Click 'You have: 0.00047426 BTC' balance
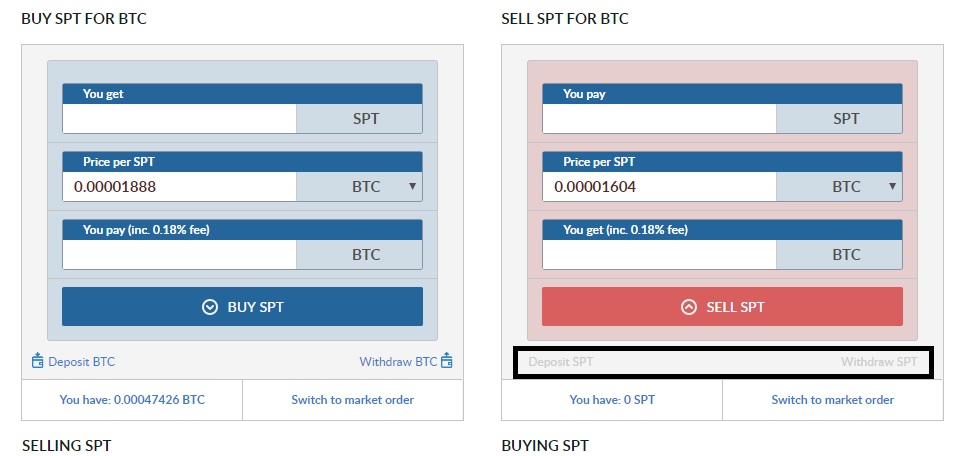The width and height of the screenshot is (969, 456). pos(132,400)
